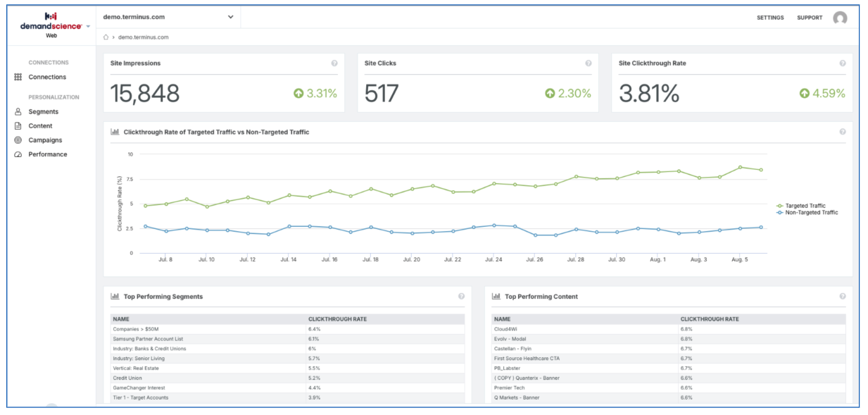Click the Content document icon
This screenshot has height=415, width=868.
(18, 125)
